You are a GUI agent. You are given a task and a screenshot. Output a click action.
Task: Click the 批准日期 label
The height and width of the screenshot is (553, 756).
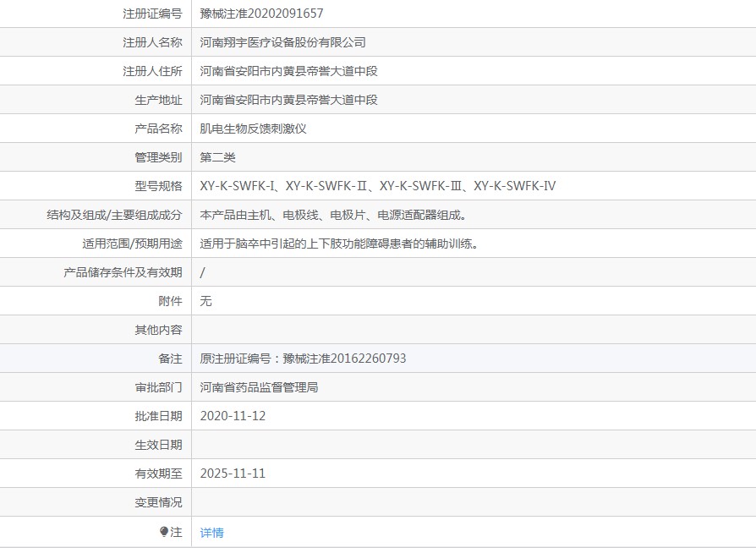click(x=158, y=416)
